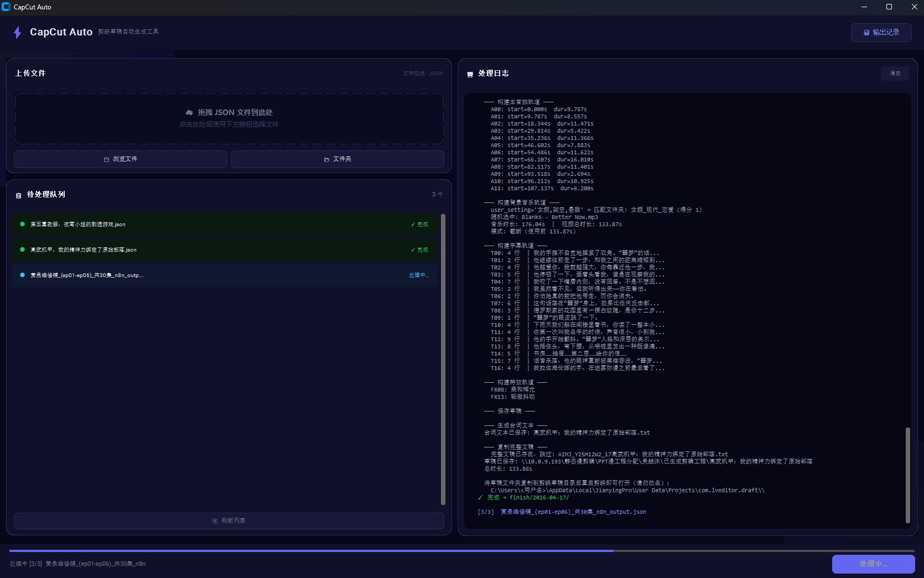Click the 文件夹 folder button

(x=338, y=159)
